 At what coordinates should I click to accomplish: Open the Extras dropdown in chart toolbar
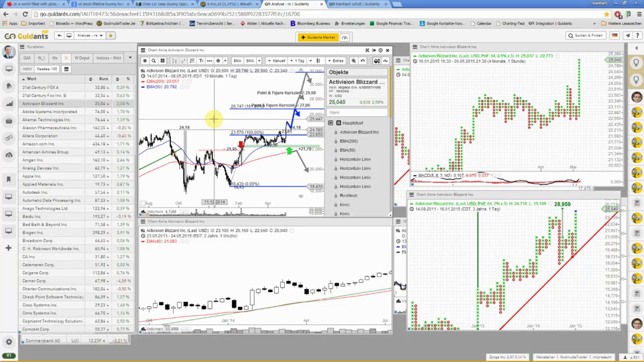[335, 61]
